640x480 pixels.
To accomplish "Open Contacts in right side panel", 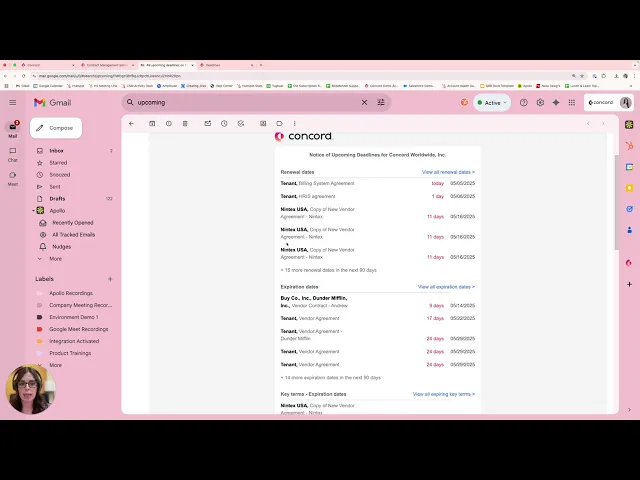I will coord(629,230).
